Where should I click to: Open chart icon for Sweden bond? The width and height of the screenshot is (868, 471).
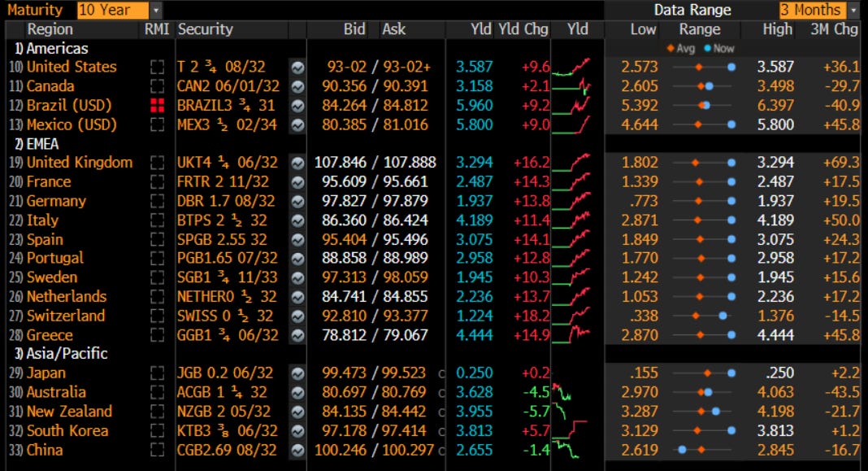[x=297, y=277]
